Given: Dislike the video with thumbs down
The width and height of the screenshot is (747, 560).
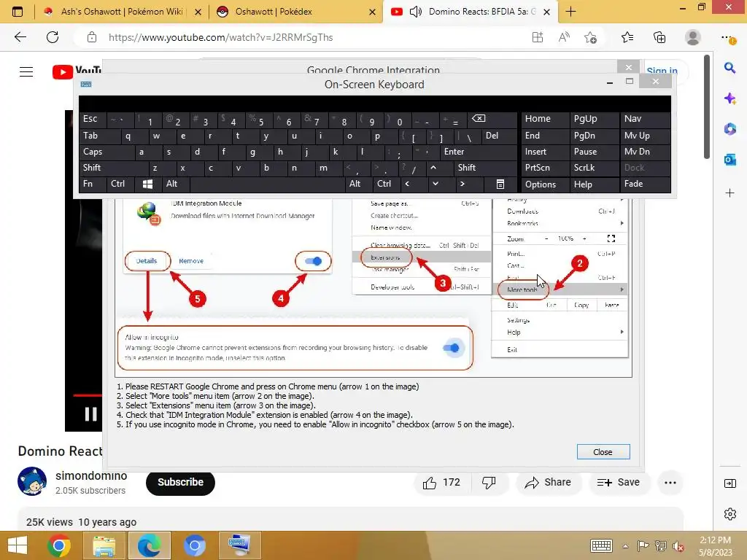Looking at the screenshot, I should click(x=489, y=483).
